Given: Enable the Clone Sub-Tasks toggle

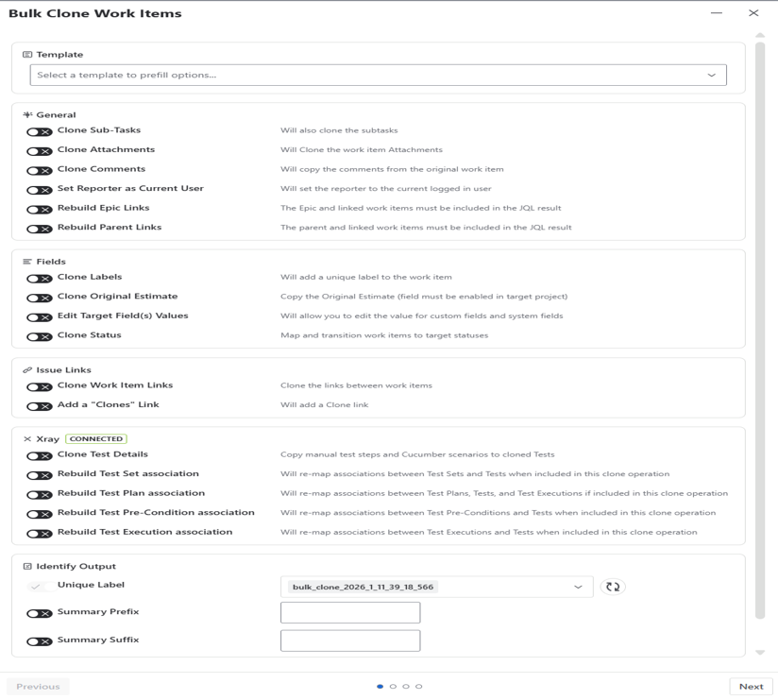Looking at the screenshot, I should pos(40,132).
